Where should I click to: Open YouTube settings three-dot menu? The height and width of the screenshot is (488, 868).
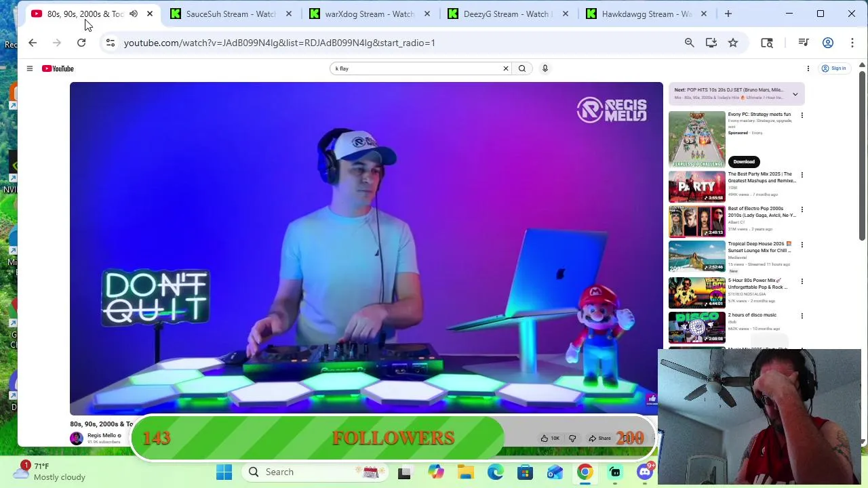(808, 68)
